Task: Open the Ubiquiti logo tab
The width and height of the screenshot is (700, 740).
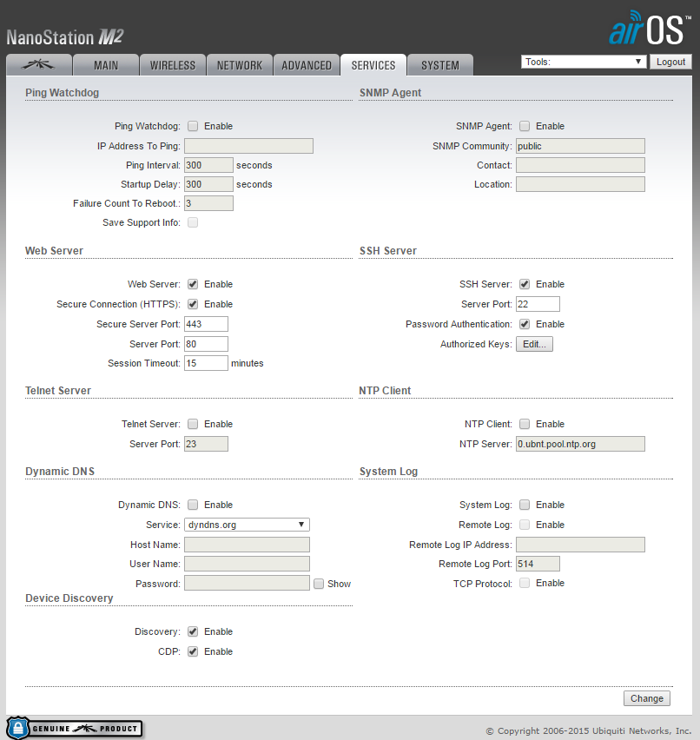Action: tap(39, 65)
